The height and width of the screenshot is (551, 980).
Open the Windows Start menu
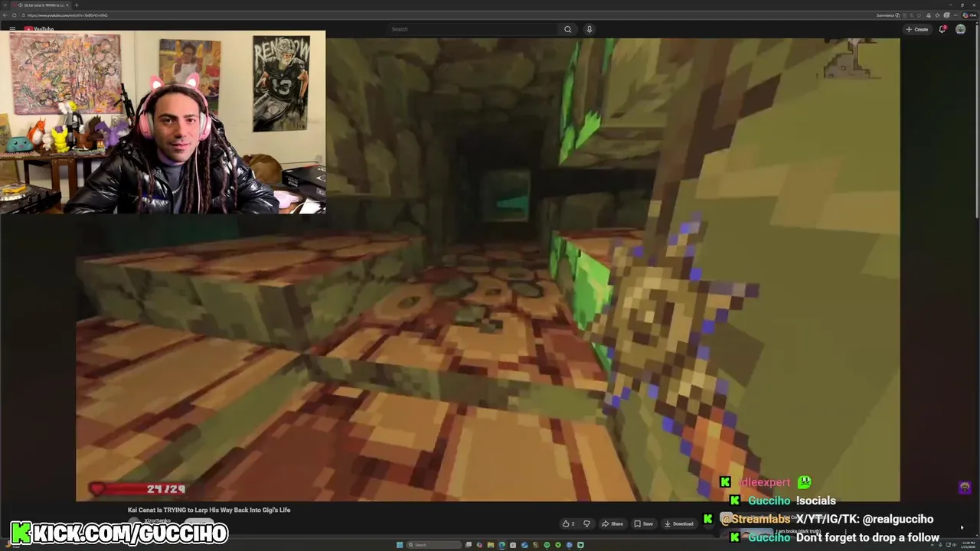(400, 545)
